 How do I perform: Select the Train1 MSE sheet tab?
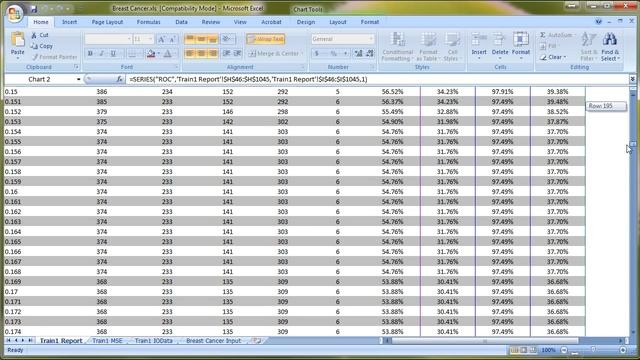pos(107,340)
